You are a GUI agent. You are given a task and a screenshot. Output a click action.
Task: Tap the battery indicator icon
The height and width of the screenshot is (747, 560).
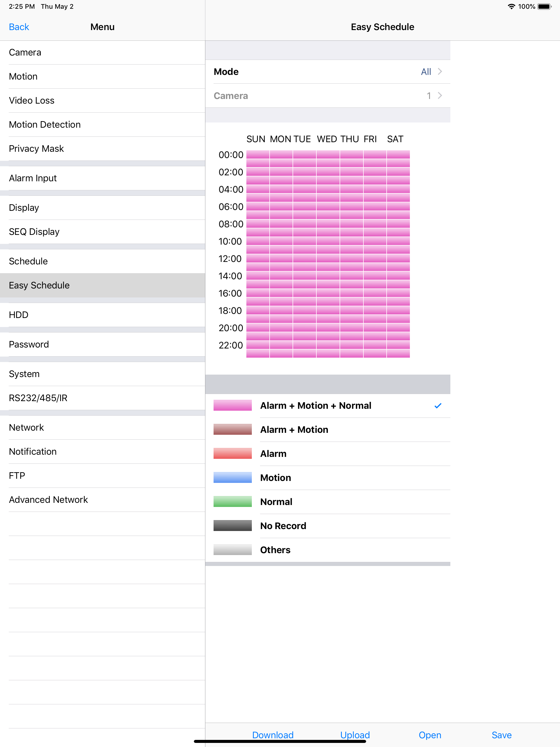pyautogui.click(x=544, y=6)
